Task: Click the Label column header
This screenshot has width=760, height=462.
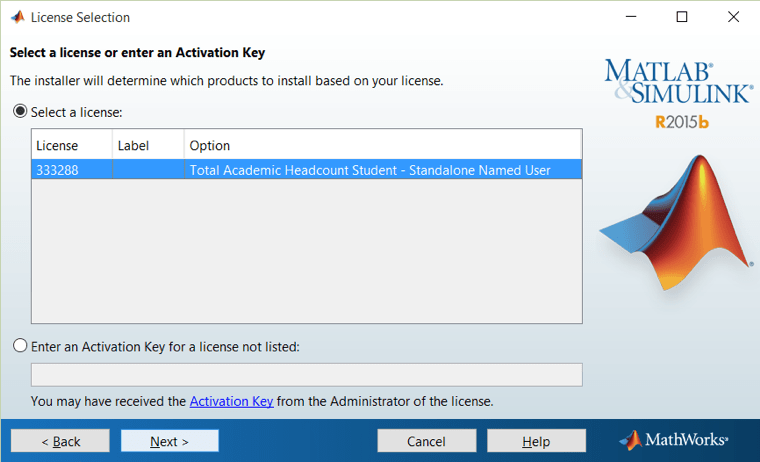Action: [147, 145]
